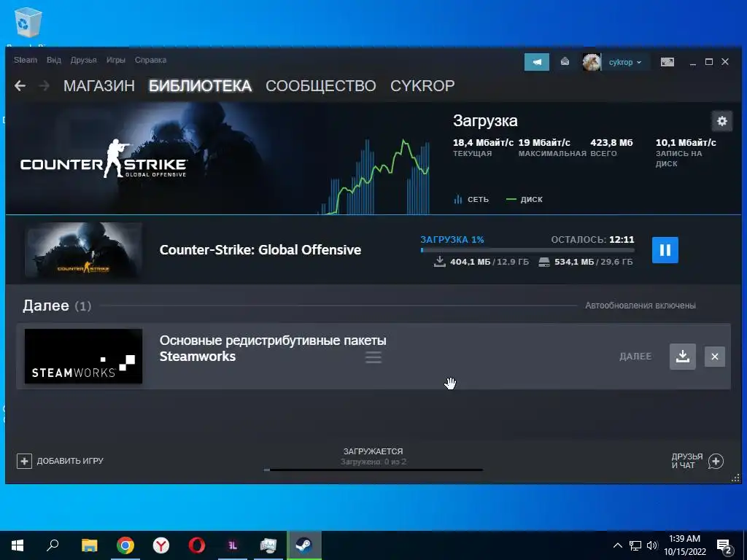Viewport: 747px width, 560px height.
Task: Launch Opera from taskbar
Action: (197, 545)
